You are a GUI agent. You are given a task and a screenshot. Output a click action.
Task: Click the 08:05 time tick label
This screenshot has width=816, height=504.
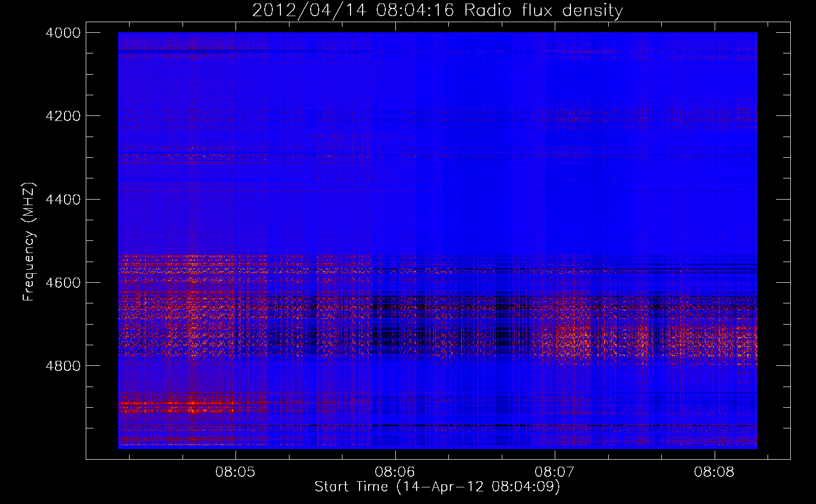pos(236,472)
